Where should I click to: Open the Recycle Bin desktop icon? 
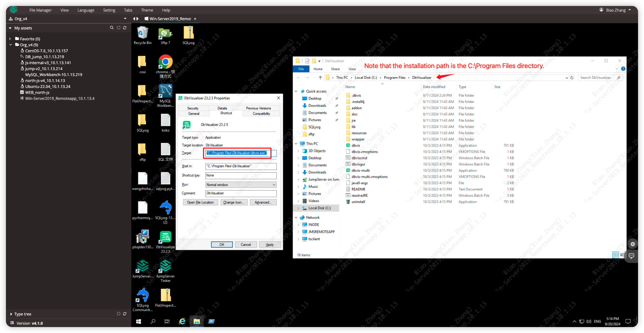tap(143, 35)
